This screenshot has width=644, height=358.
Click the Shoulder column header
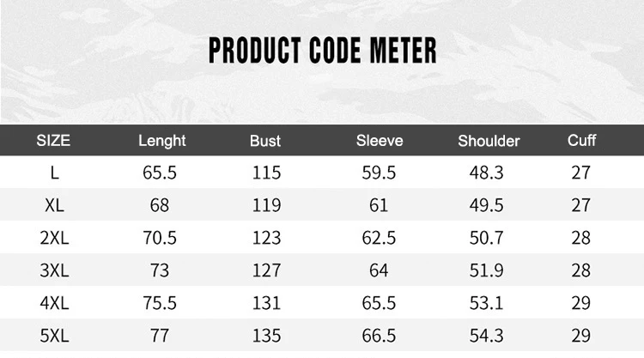489,141
